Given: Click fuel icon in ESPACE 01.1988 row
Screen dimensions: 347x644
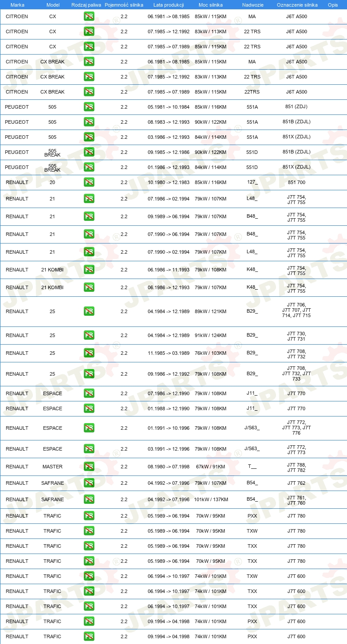Looking at the screenshot, I should click(89, 408).
